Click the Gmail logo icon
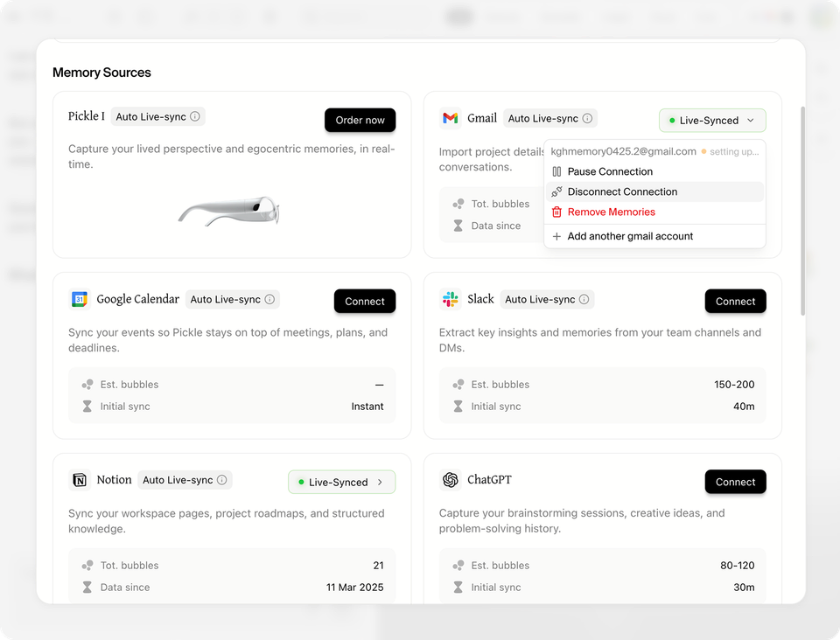 450,118
